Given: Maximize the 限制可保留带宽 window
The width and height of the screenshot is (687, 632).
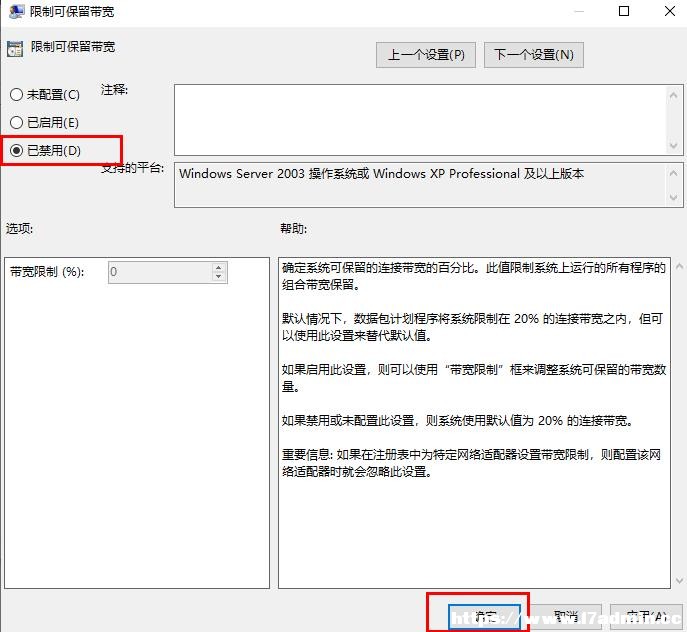Looking at the screenshot, I should [x=624, y=11].
